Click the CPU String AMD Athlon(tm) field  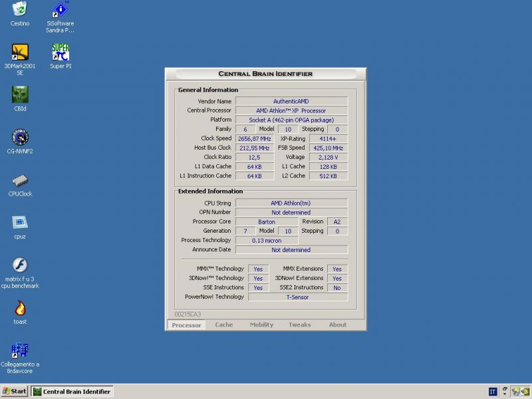[x=291, y=203]
